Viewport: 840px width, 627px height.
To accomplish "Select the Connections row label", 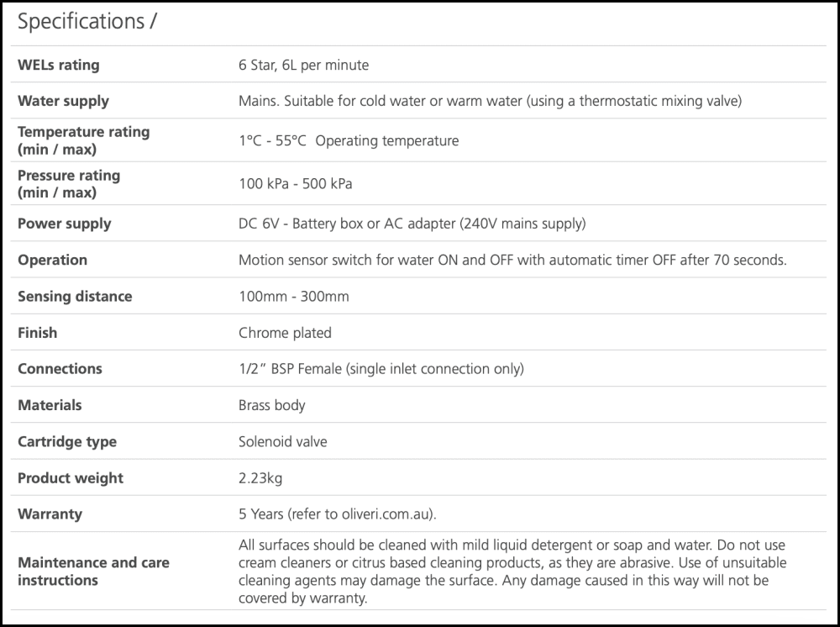I will point(60,369).
